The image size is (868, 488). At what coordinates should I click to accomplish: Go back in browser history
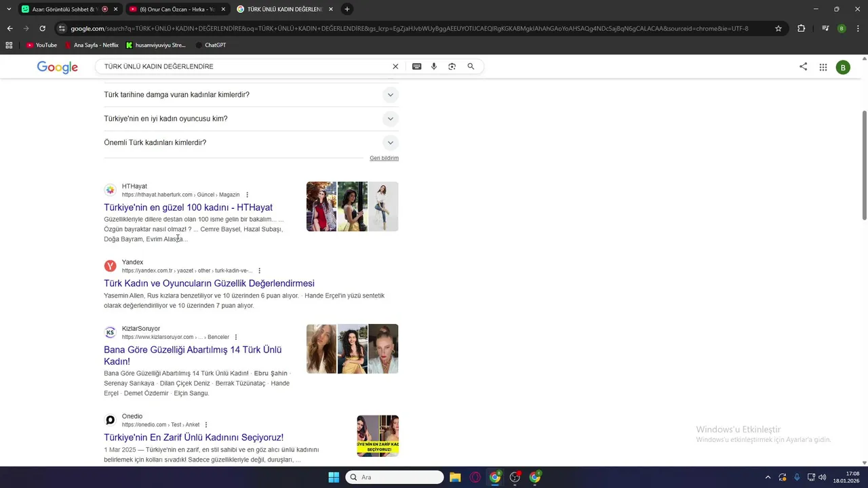point(9,28)
